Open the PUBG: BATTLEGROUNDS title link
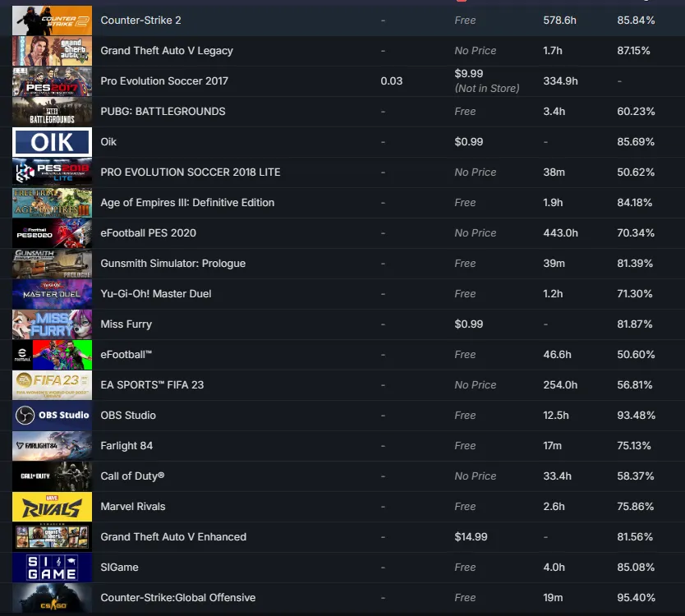Viewport: 685px width, 616px height. pyautogui.click(x=163, y=112)
